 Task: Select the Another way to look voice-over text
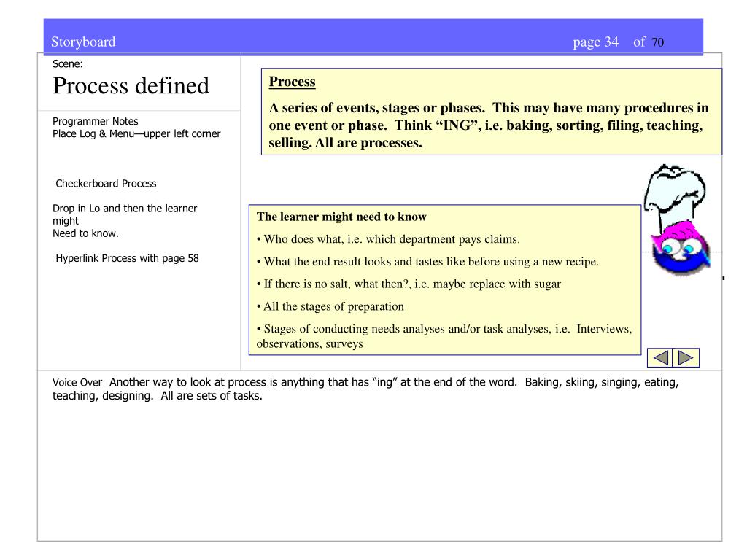[x=366, y=389]
